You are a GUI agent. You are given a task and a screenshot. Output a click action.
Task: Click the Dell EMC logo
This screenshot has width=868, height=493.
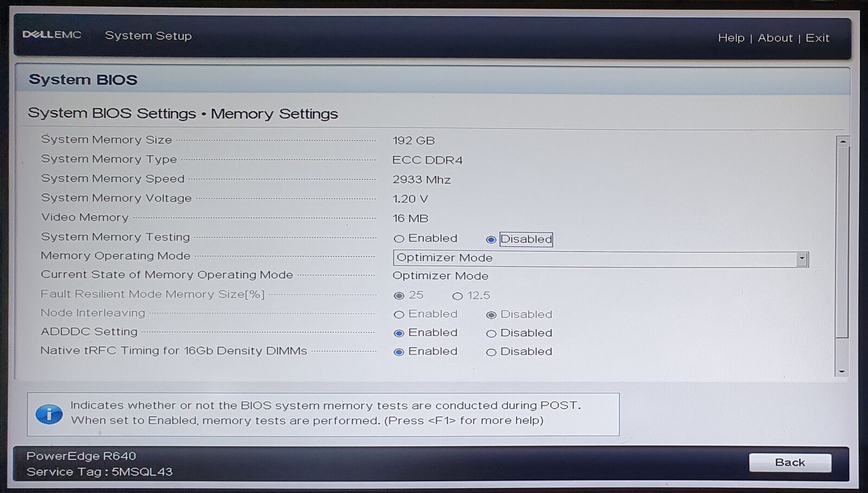point(52,35)
